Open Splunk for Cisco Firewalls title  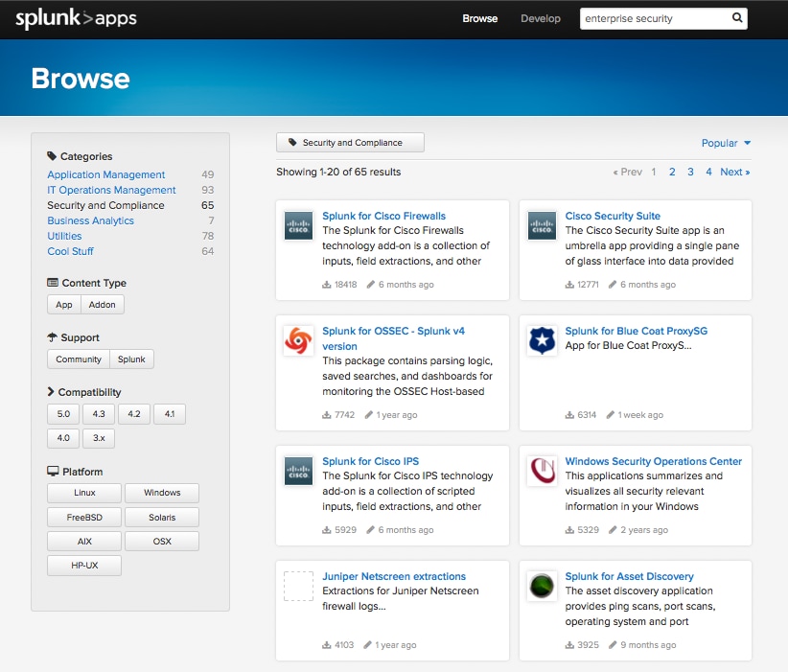click(x=384, y=216)
